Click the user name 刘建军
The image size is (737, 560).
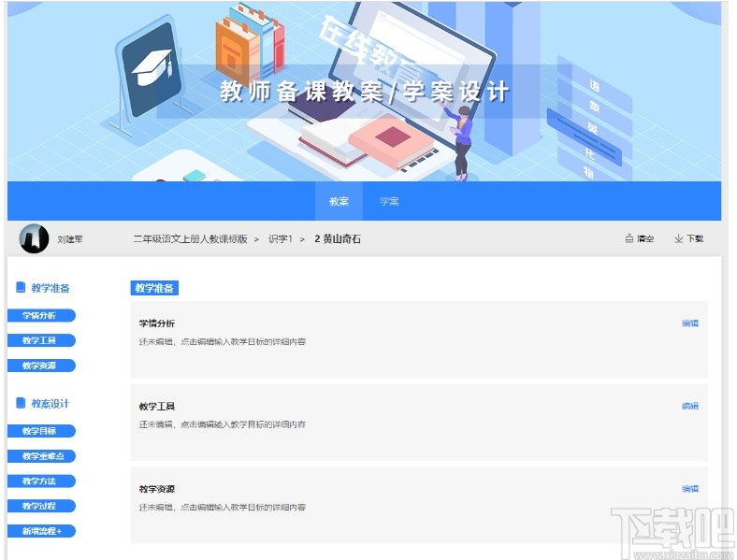coord(70,239)
